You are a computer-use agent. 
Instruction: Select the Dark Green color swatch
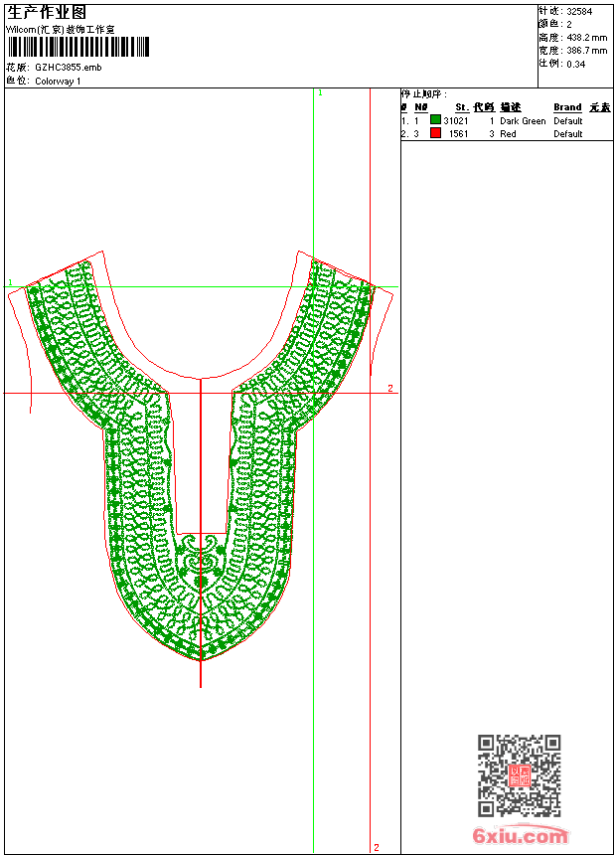[435, 120]
